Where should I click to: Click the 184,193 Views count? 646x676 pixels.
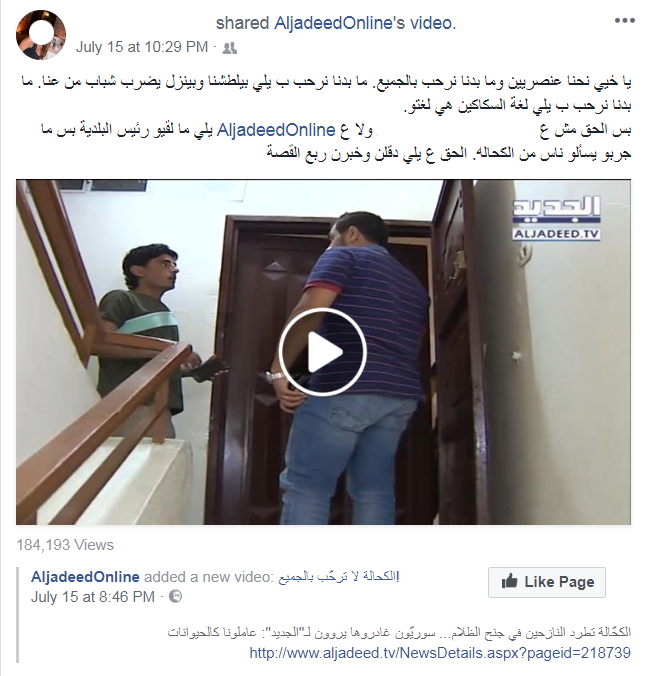click(65, 545)
